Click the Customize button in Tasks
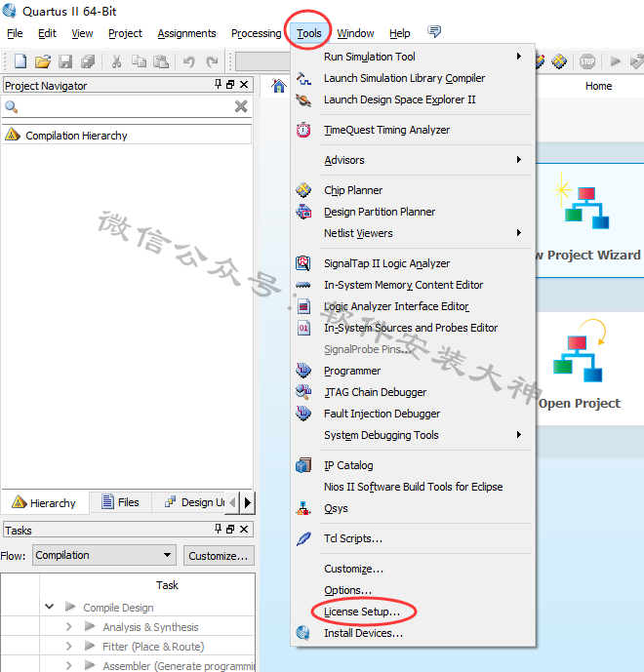The image size is (644, 672). [x=219, y=555]
